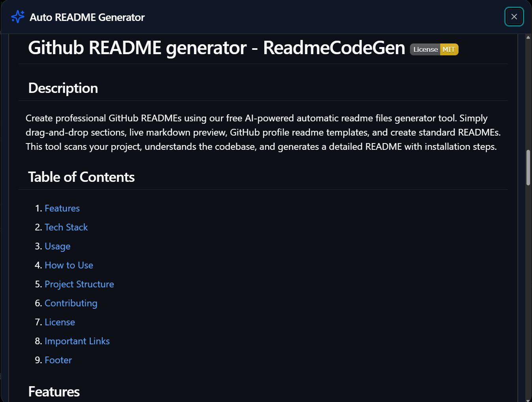
Task: Click the scrollbar down arrow
Action: pyautogui.click(x=528, y=399)
